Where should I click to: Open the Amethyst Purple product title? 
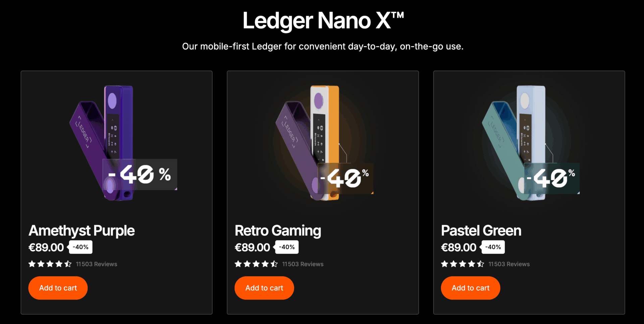click(82, 231)
